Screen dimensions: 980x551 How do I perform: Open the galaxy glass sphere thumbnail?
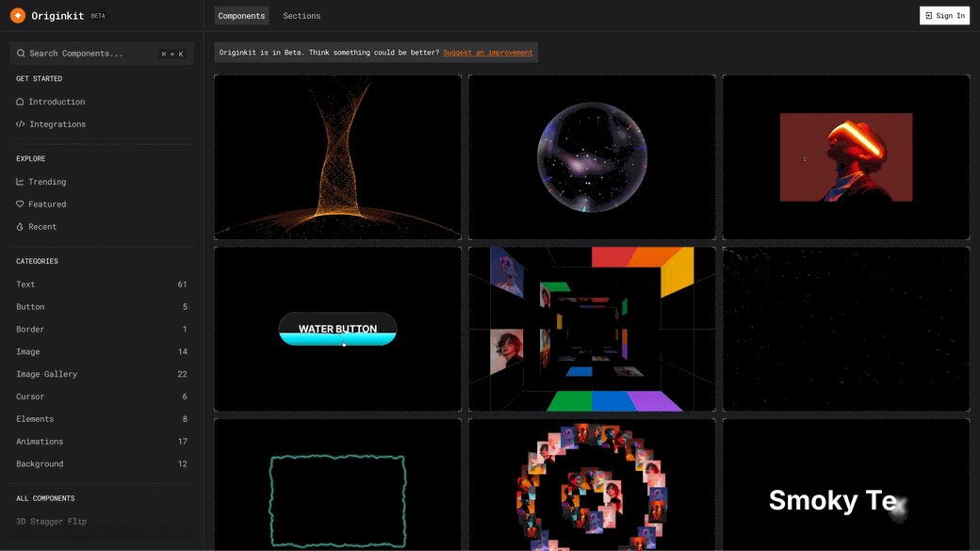[x=592, y=157]
